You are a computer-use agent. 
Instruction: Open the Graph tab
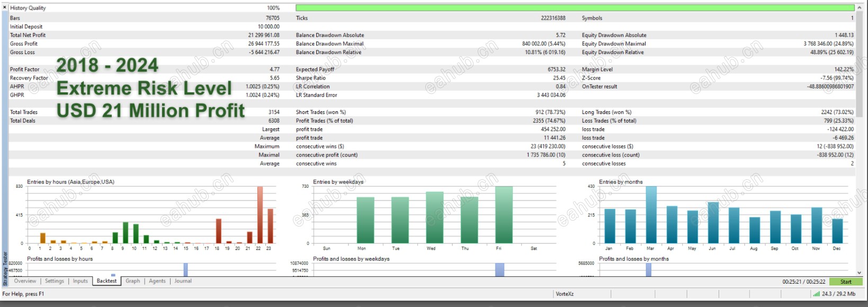pyautogui.click(x=133, y=281)
